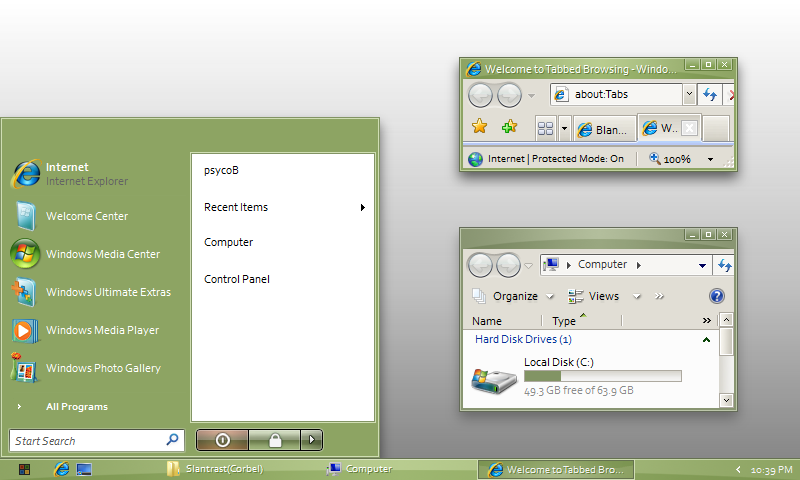Click Internet Protected Mode status globe icon
This screenshot has width=800, height=480.
point(476,159)
